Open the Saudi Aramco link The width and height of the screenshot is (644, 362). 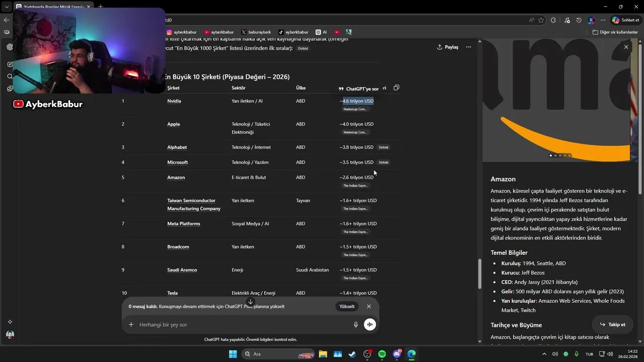coord(182,270)
